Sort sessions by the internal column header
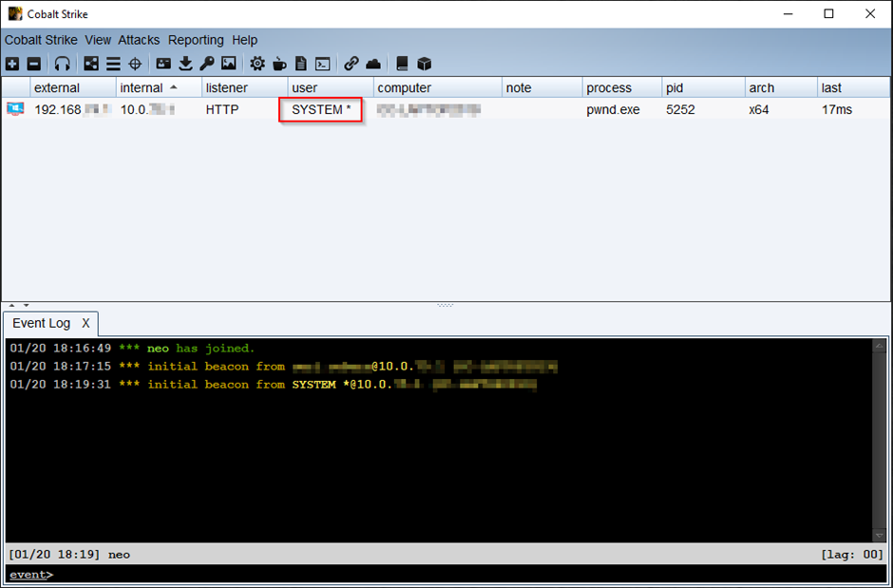This screenshot has width=893, height=588. click(159, 87)
